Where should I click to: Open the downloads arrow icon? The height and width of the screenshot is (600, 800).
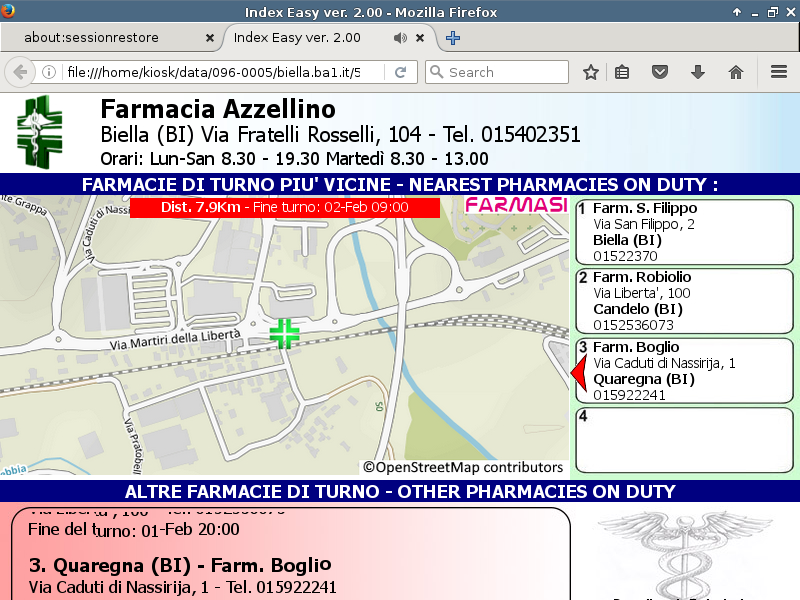pyautogui.click(x=698, y=72)
